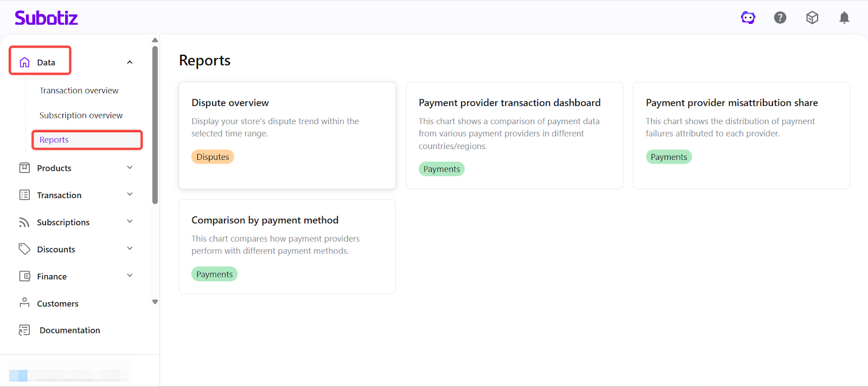Image resolution: width=868 pixels, height=387 pixels.
Task: Open Comparison by payment method report
Action: 287,246
